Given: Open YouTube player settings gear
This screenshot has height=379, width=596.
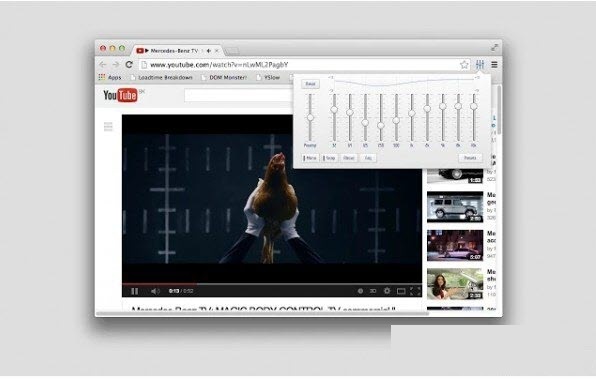Looking at the screenshot, I should [387, 291].
